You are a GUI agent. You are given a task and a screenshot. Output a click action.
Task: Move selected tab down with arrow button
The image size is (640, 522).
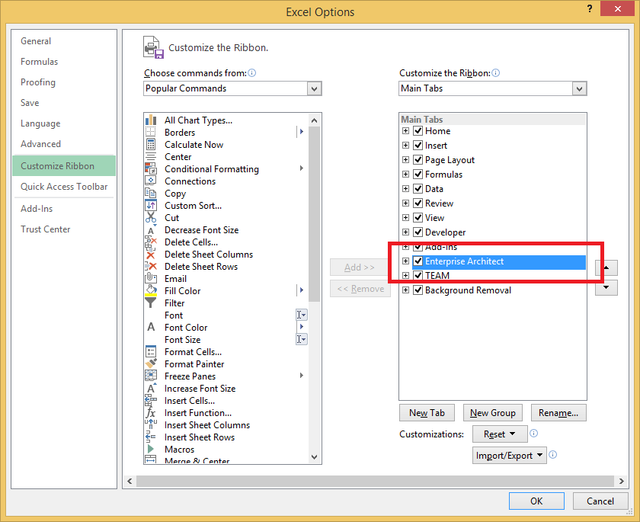(x=606, y=287)
